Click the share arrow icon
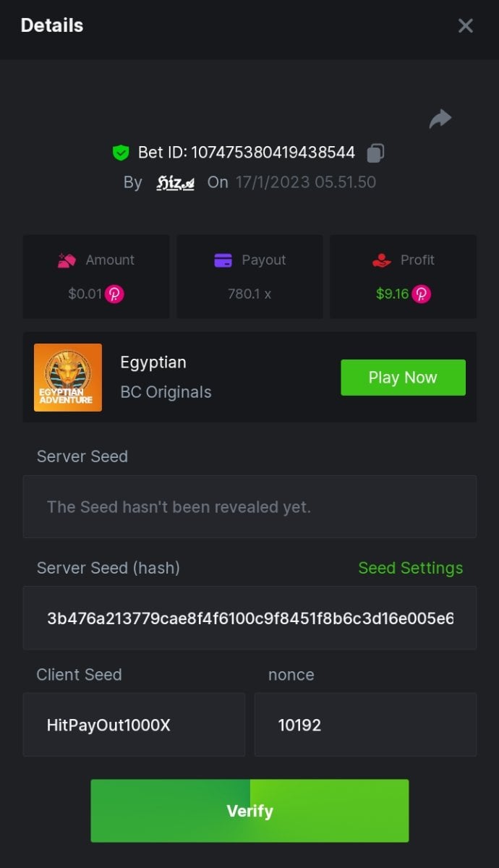 pos(440,119)
